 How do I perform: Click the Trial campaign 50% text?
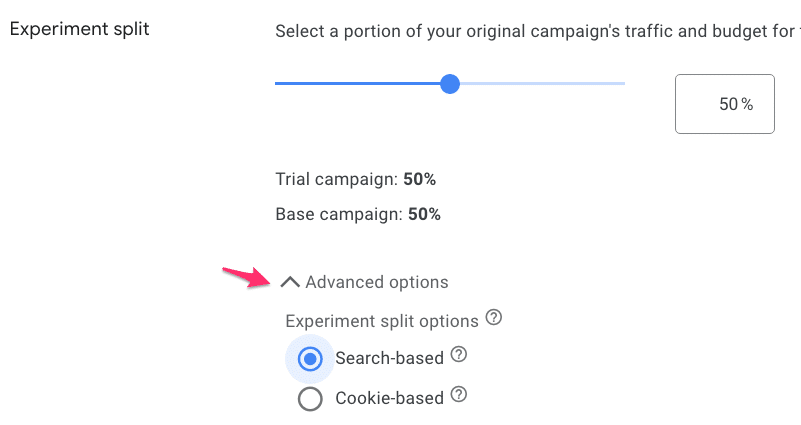(356, 179)
